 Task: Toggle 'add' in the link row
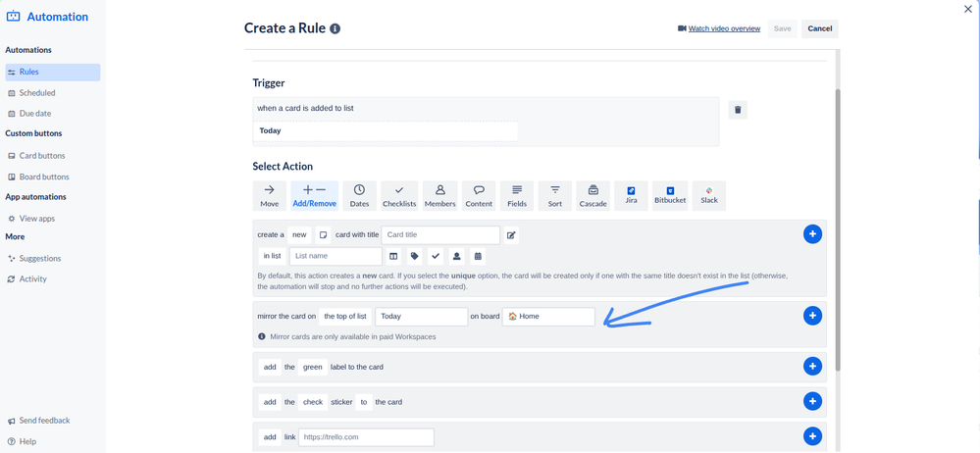tap(270, 436)
